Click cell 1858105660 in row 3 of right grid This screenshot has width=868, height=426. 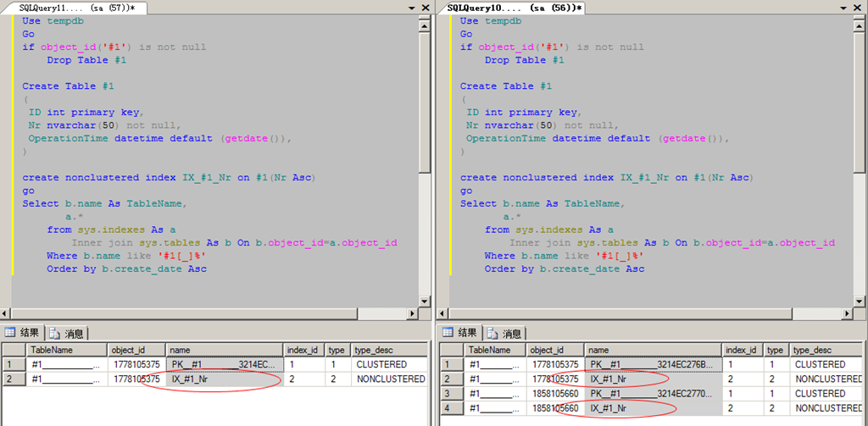pyautogui.click(x=554, y=394)
